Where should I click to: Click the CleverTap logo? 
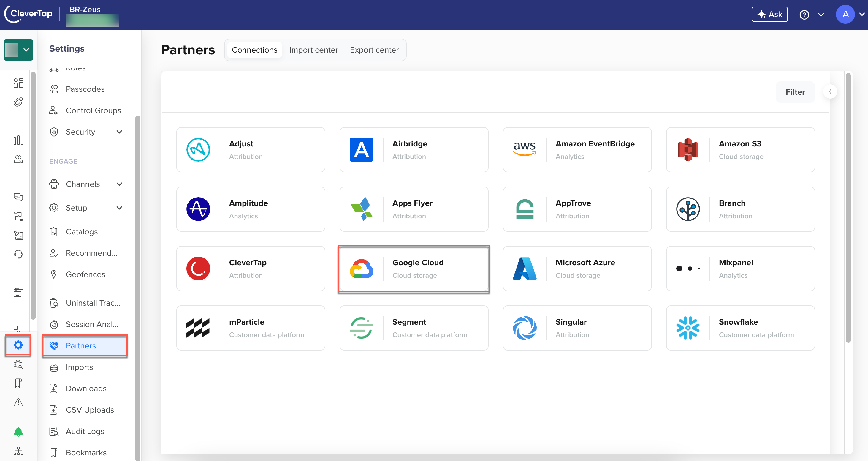coord(28,14)
